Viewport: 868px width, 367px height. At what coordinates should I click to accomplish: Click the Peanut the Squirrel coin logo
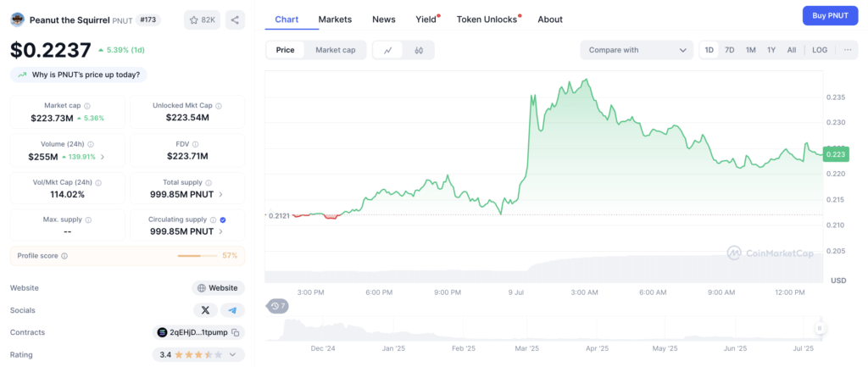tap(17, 20)
